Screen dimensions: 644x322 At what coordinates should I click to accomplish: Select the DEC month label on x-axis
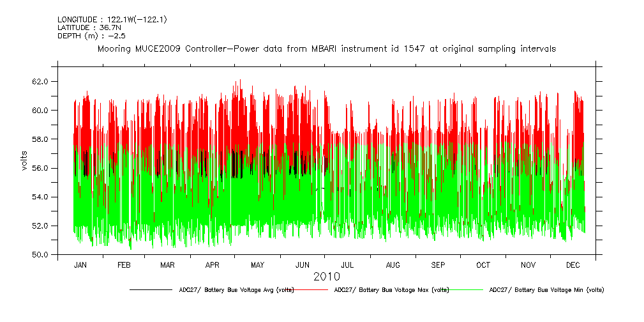click(573, 264)
